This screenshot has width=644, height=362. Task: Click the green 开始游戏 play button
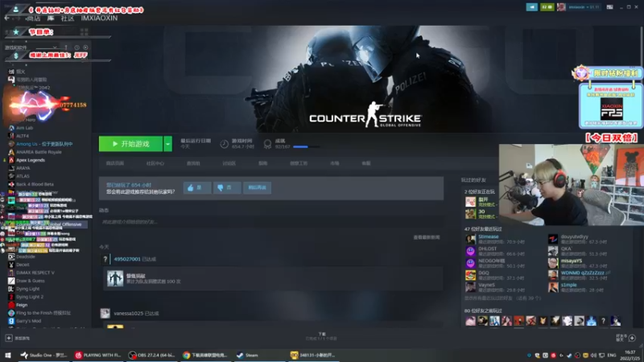tap(130, 144)
